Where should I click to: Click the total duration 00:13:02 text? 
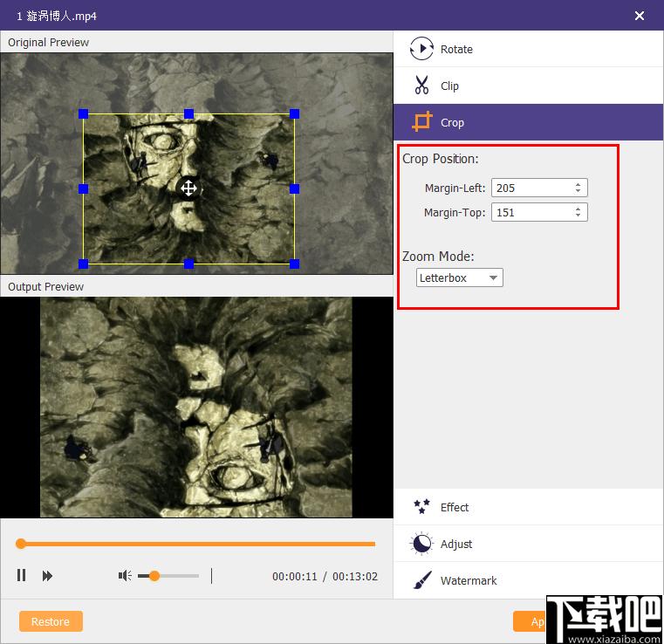[355, 576]
